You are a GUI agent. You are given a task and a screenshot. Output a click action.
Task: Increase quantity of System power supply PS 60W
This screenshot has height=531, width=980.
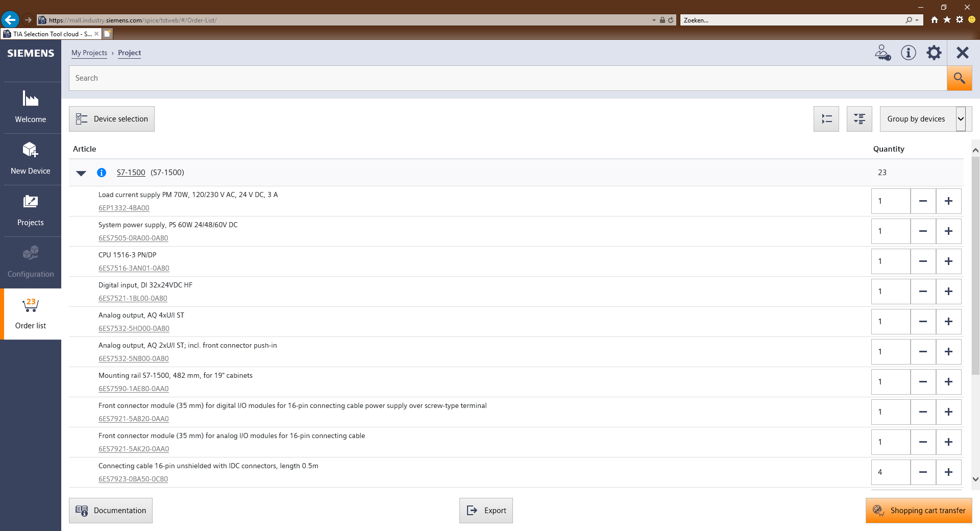tap(949, 231)
